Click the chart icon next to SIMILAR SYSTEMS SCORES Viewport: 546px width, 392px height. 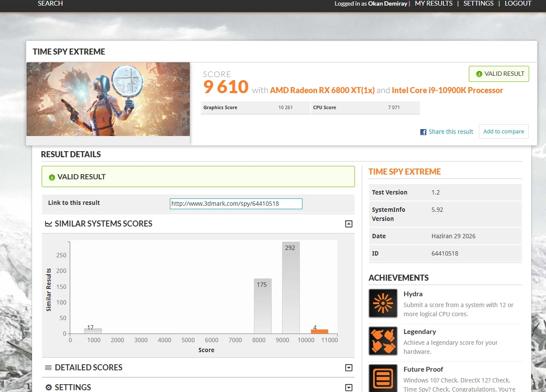click(x=49, y=224)
